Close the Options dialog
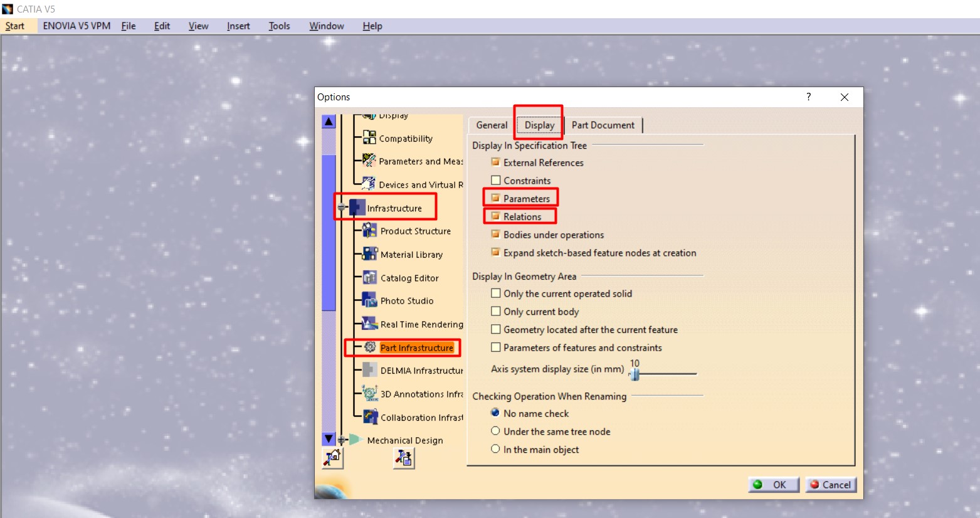 point(845,97)
